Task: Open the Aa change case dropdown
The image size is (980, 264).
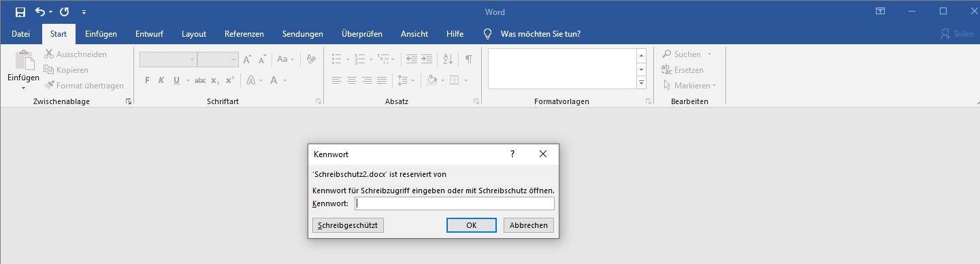Action: click(x=286, y=59)
